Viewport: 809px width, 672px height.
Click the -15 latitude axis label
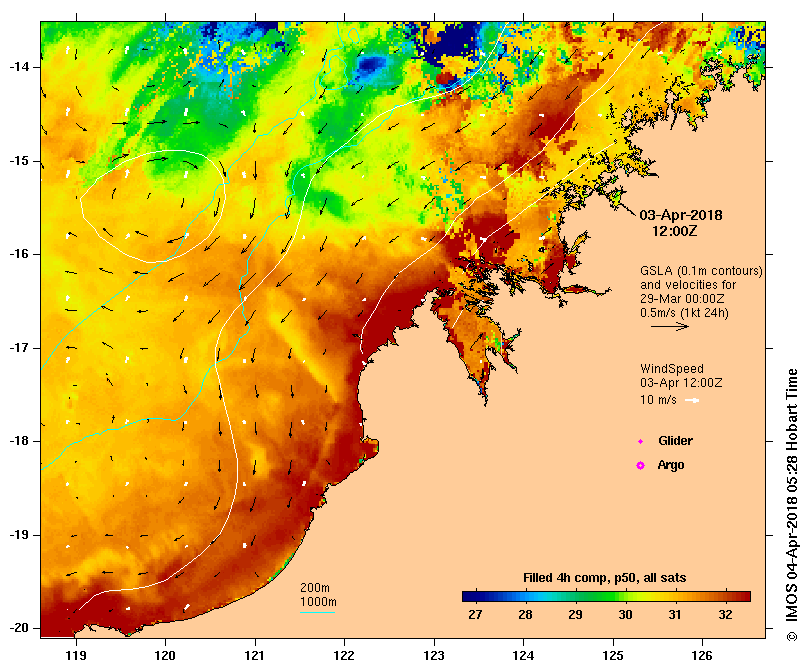[x=19, y=161]
